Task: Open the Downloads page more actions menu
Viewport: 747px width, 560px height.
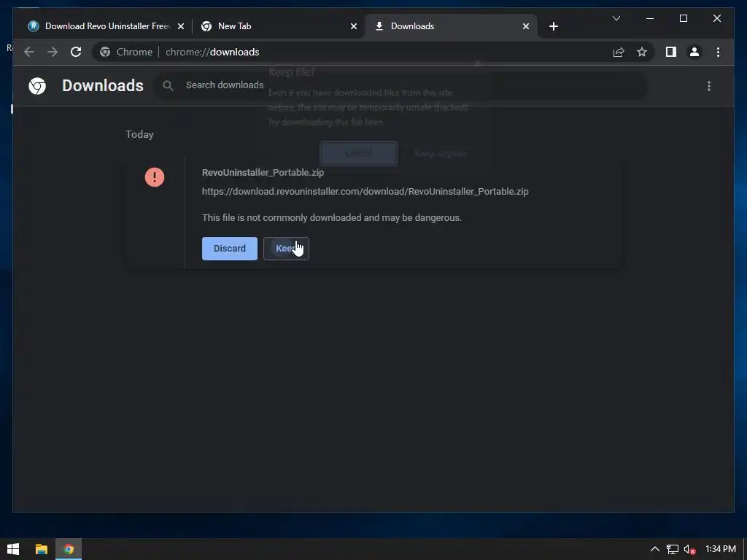Action: (x=709, y=86)
